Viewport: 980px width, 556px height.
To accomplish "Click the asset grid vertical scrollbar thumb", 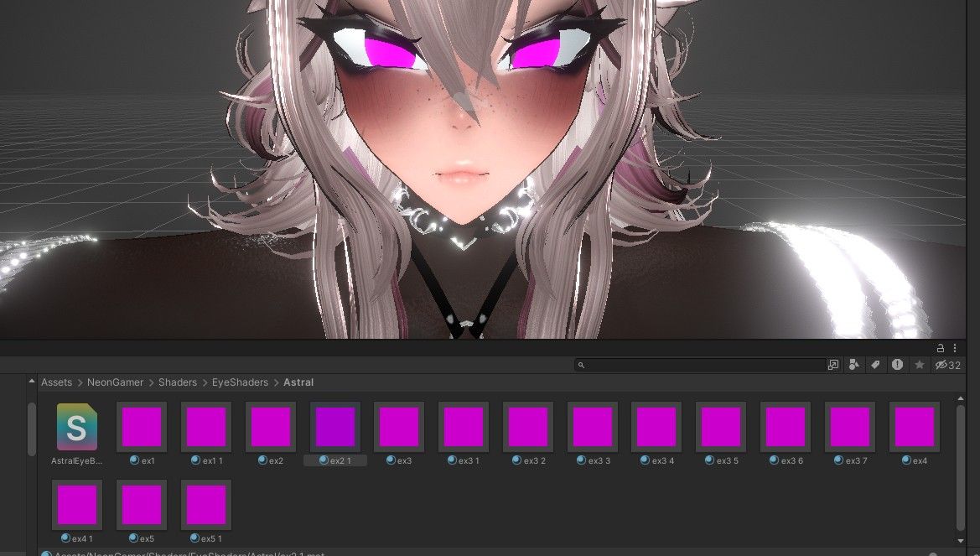I will (961, 469).
